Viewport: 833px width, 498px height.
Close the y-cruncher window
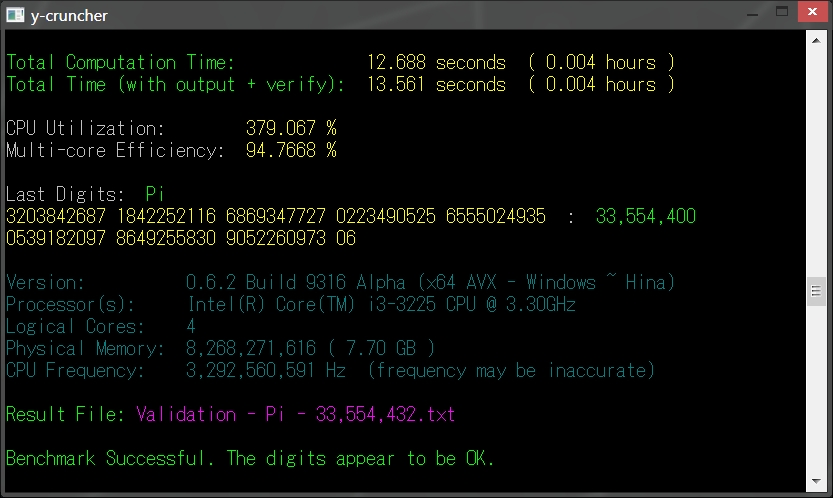click(812, 12)
